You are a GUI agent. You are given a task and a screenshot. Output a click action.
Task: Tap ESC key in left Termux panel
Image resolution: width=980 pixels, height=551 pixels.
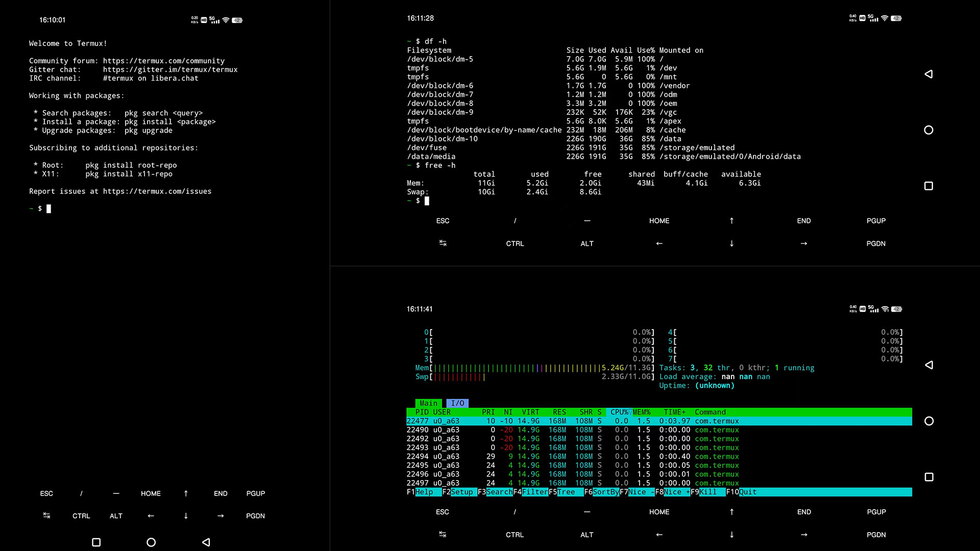(46, 493)
